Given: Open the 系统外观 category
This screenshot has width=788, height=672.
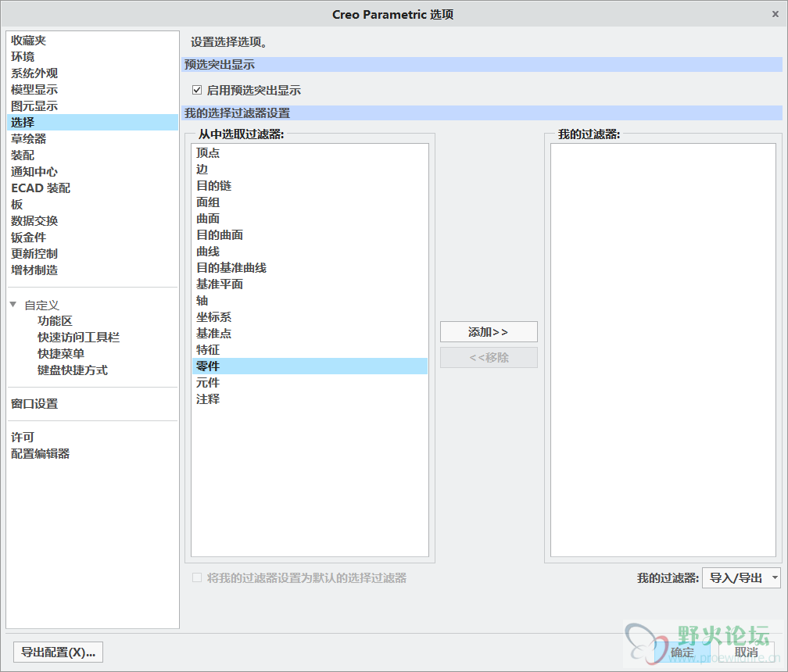Looking at the screenshot, I should coord(93,73).
